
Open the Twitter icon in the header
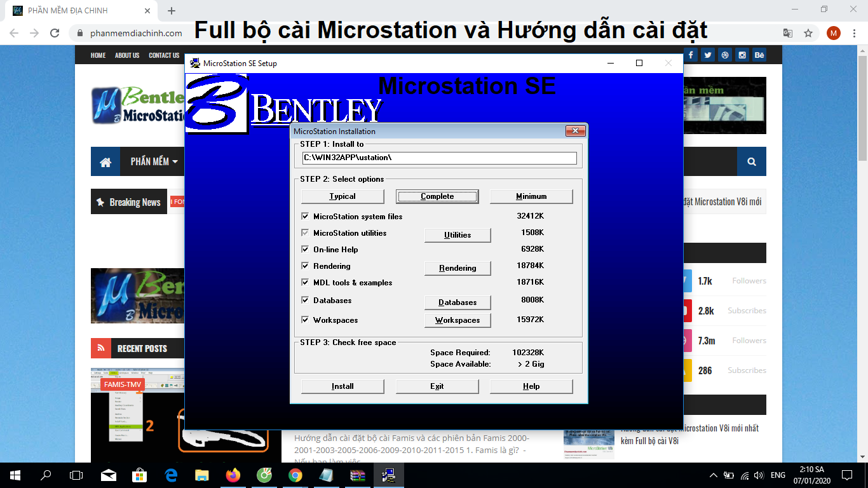point(707,55)
